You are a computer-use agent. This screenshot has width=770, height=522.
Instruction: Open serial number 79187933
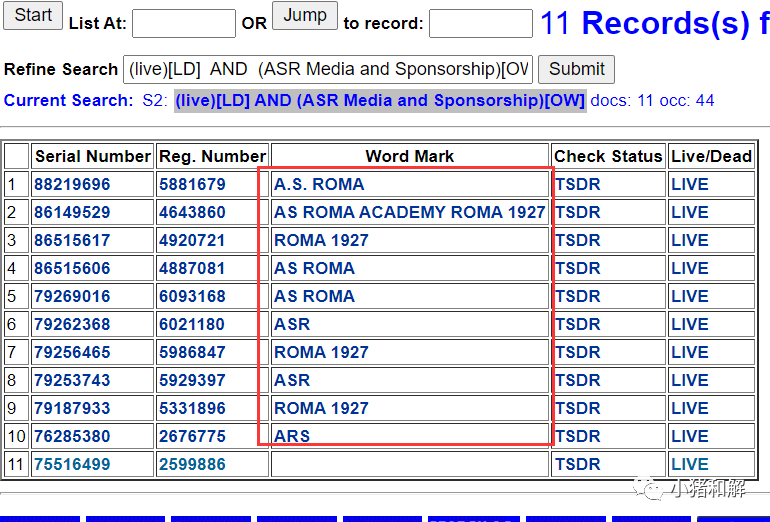tap(72, 408)
